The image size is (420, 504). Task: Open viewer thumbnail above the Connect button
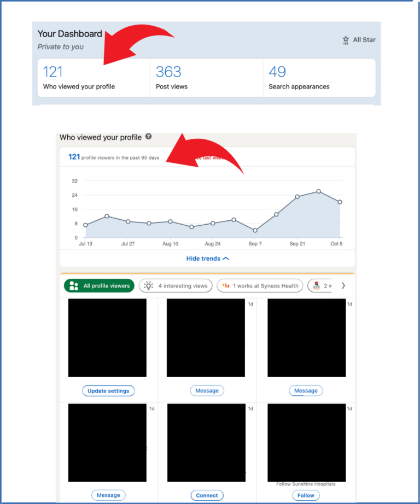point(206,443)
